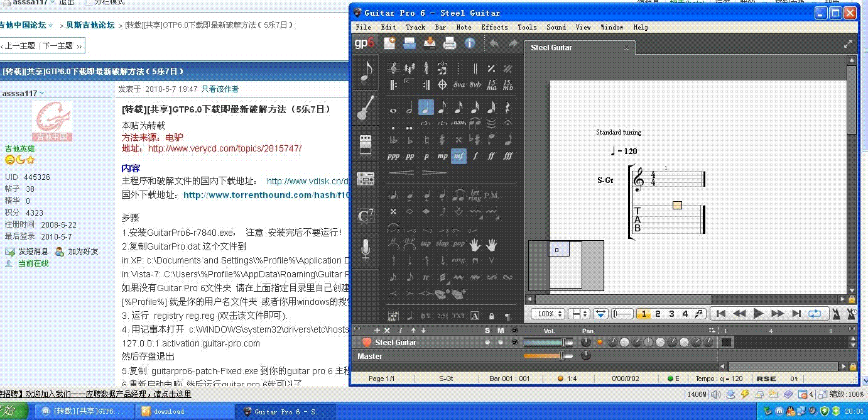The height and width of the screenshot is (420, 868).
Task: Apply the 8va octave marking
Action: coord(458,84)
